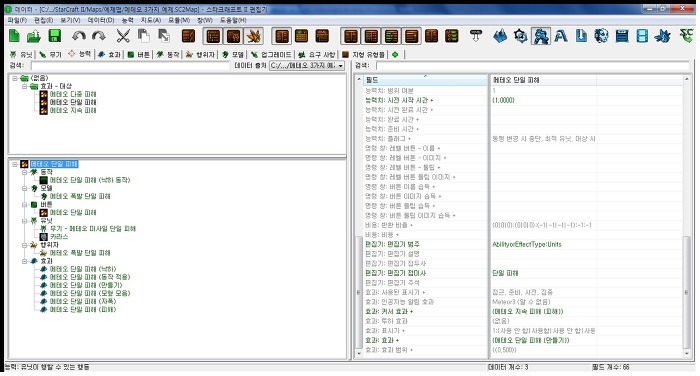Image resolution: width=700 pixels, height=376 pixels.
Task: Click the Redo arrow icon
Action: pos(99,36)
